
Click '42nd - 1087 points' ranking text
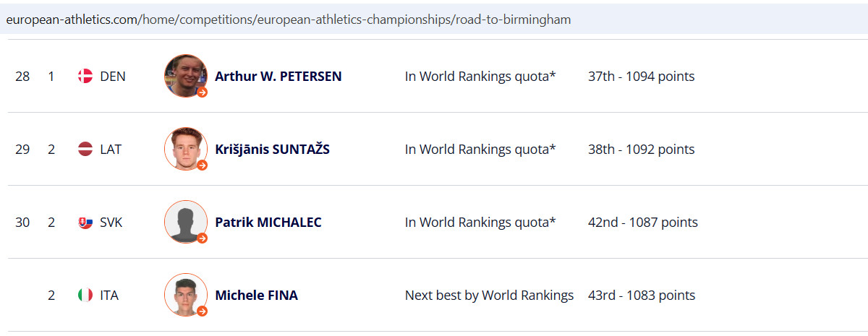[x=643, y=223]
